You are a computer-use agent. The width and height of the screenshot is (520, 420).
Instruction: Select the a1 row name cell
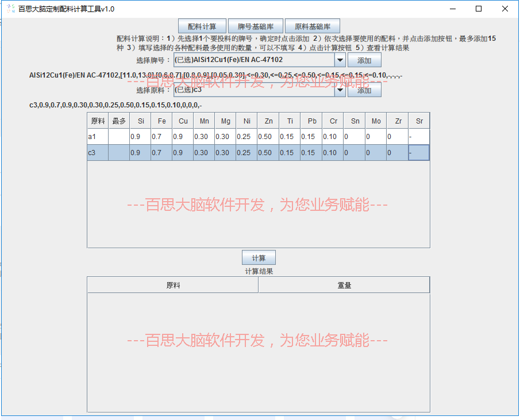pos(98,137)
